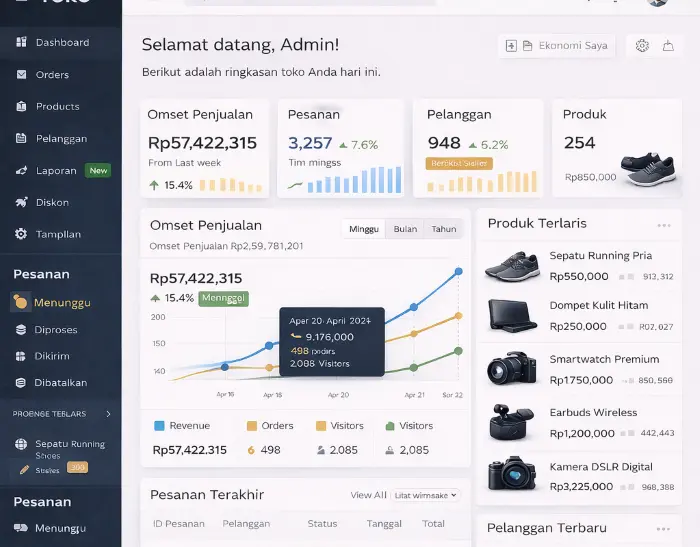Click the Tampilan gear icon in sidebar
Image resolution: width=700 pixels, height=547 pixels.
21,234
